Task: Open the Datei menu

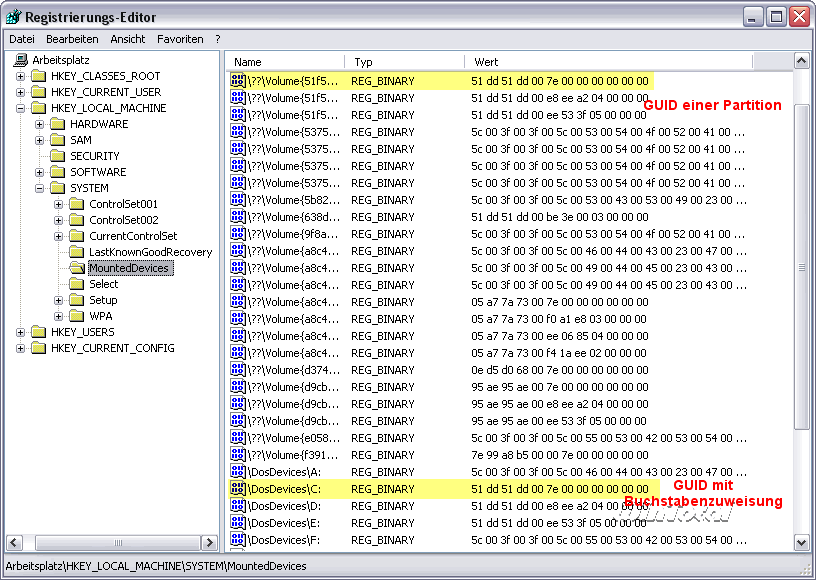Action: 22,39
